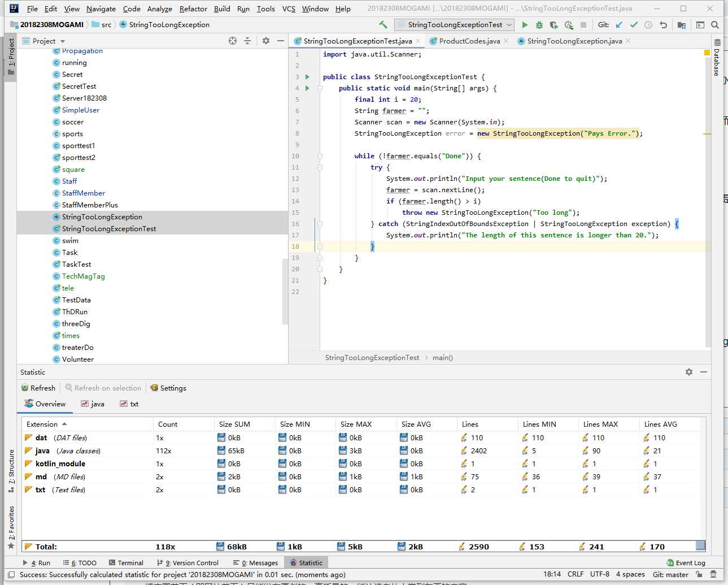Image resolution: width=728 pixels, height=585 pixels.
Task: Open the Version Control tool window
Action: click(x=188, y=562)
